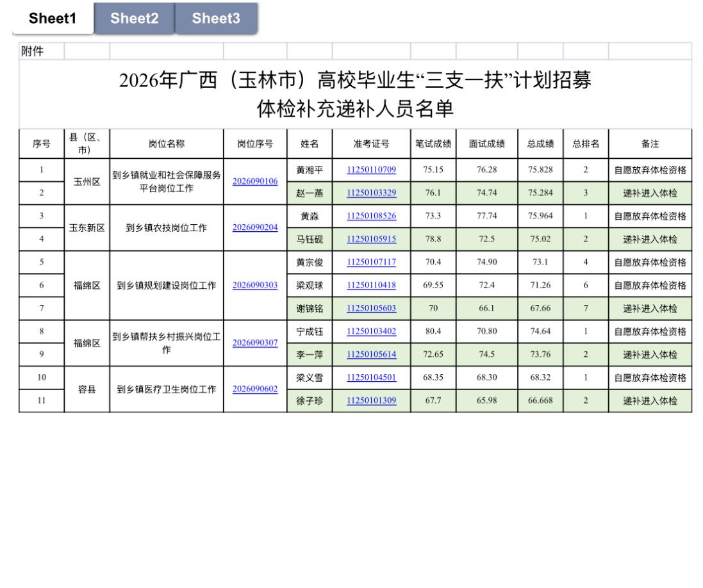
Task: Open position number link 2026090307
Action: point(255,343)
